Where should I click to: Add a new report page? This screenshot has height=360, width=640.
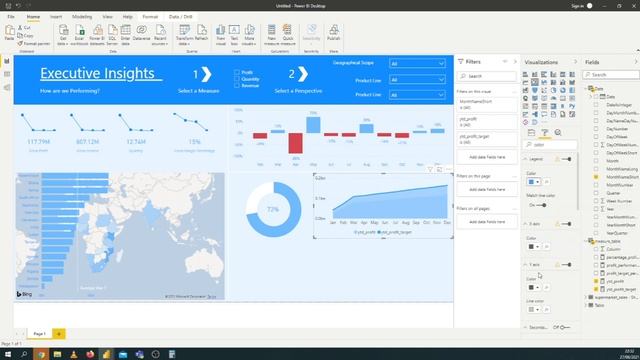click(59, 334)
